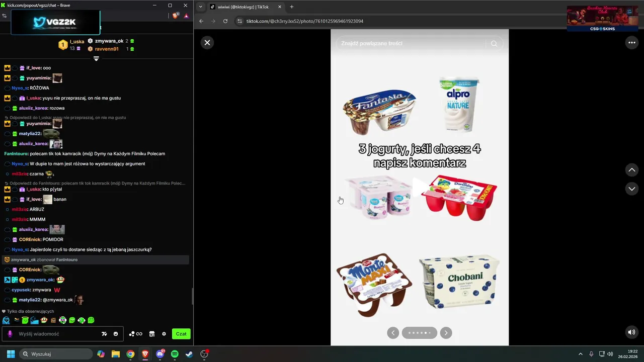Open the TikTok three-dots more options menu

[632, 43]
